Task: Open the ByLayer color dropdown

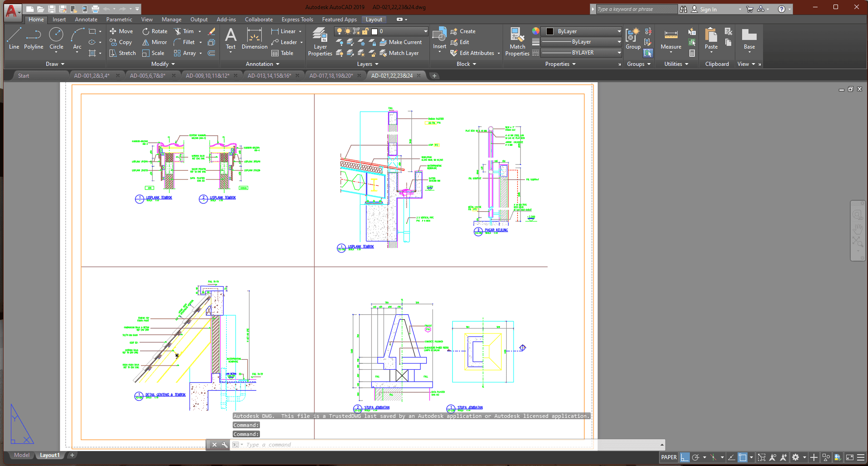Action: 619,31
